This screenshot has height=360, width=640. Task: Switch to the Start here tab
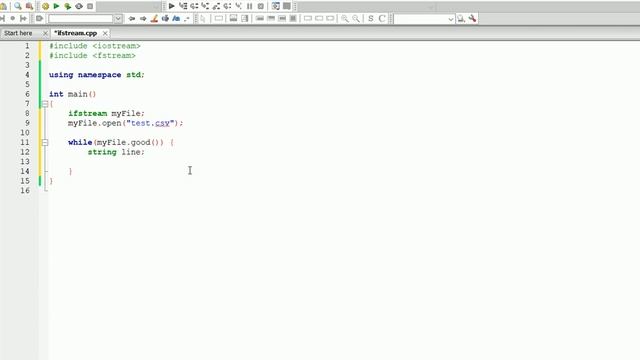pos(18,33)
